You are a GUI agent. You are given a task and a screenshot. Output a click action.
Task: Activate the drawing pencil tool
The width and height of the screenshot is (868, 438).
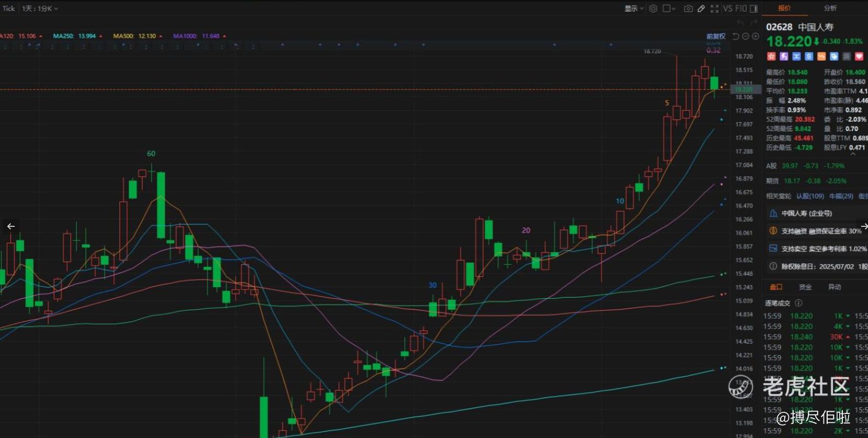click(701, 8)
